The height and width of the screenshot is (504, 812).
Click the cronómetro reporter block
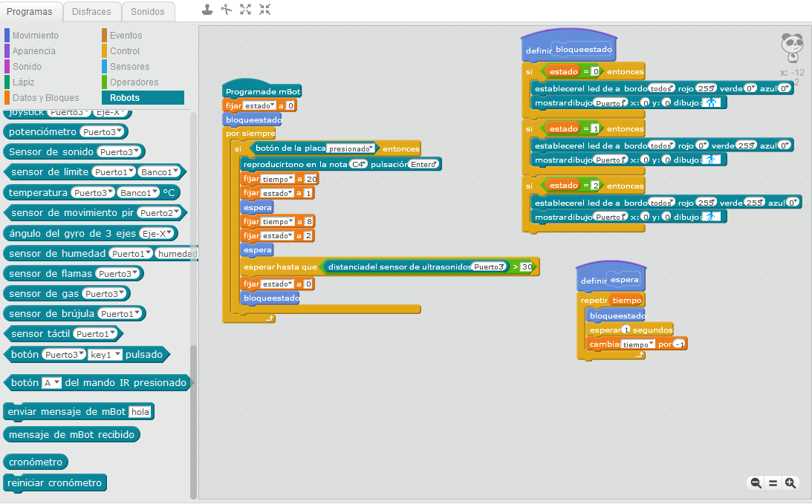[x=35, y=462]
